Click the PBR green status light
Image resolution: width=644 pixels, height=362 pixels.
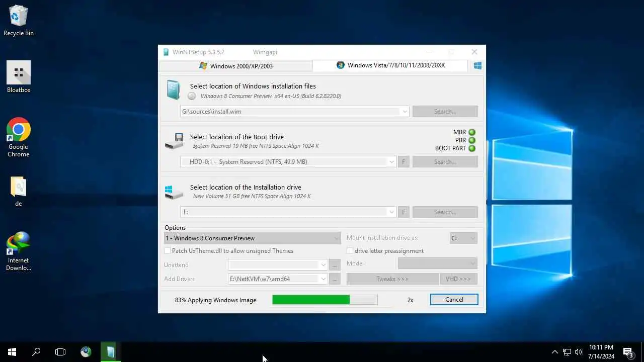[x=472, y=140]
